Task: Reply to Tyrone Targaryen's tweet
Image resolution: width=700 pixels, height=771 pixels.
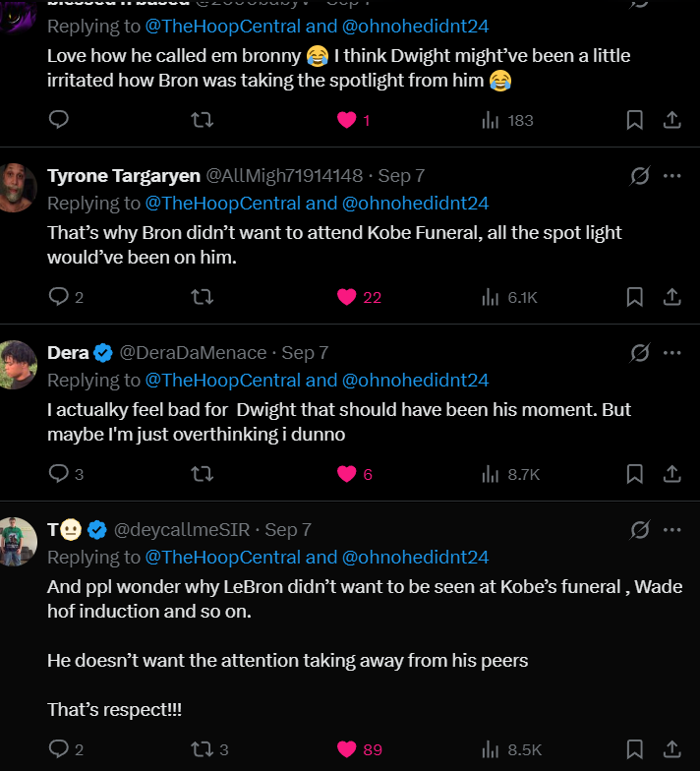Action: 59,296
